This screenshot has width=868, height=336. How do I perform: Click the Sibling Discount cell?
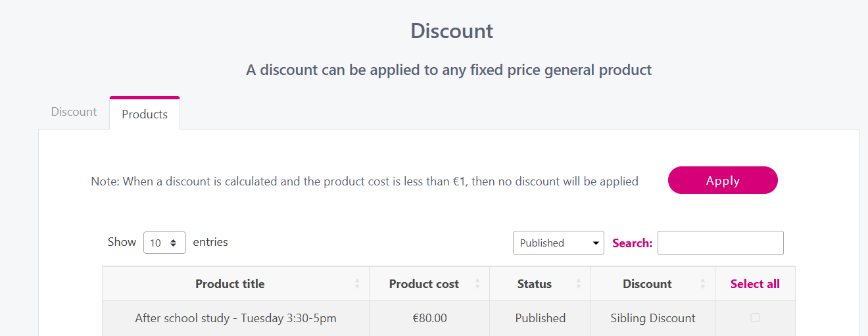click(652, 318)
